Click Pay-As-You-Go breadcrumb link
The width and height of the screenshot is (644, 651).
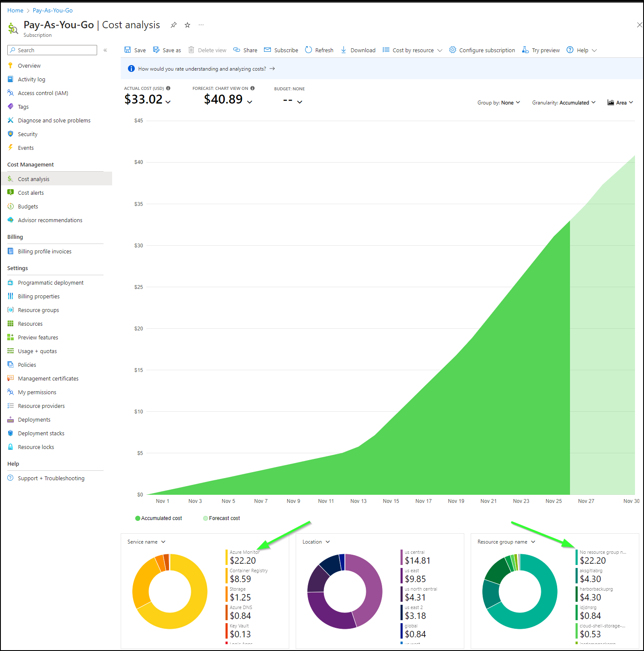53,10
